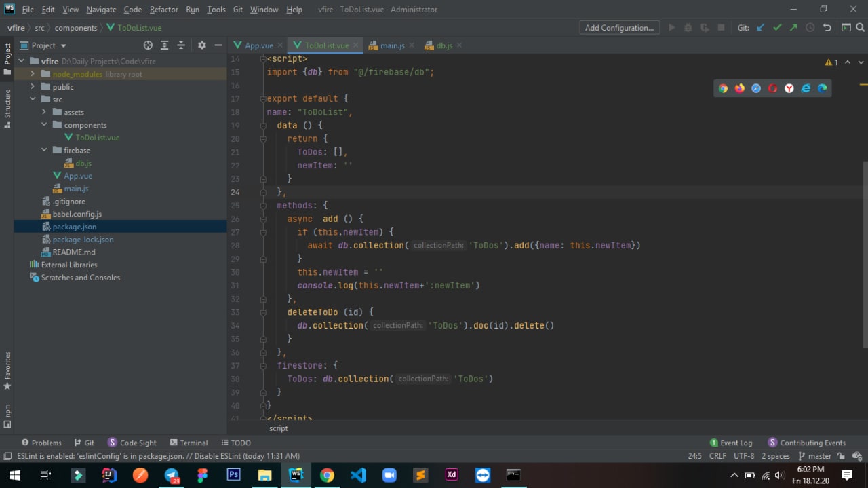Image resolution: width=868 pixels, height=488 pixels.
Task: Open Project panel gear settings
Action: [x=201, y=45]
